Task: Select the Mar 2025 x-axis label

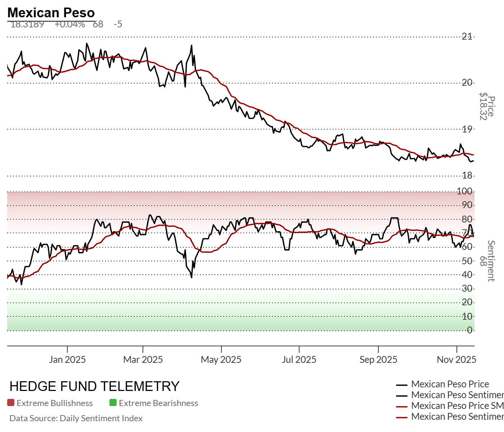Action: tap(143, 359)
